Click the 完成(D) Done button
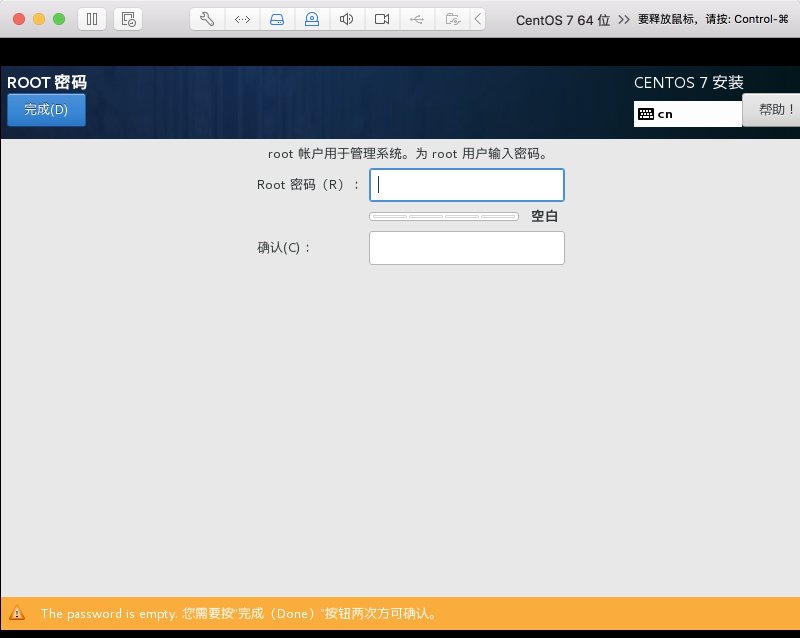Image resolution: width=800 pixels, height=638 pixels. (46, 110)
